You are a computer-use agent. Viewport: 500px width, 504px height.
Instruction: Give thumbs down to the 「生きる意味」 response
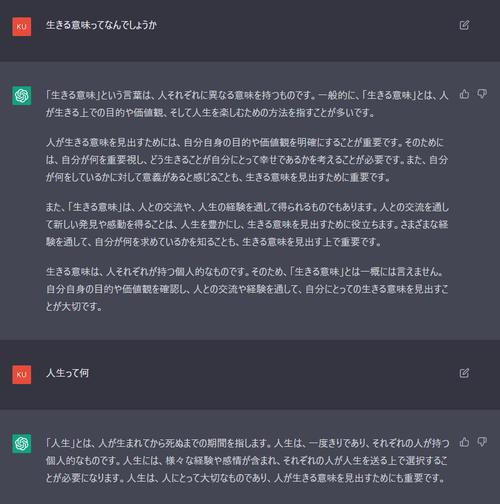tap(482, 94)
